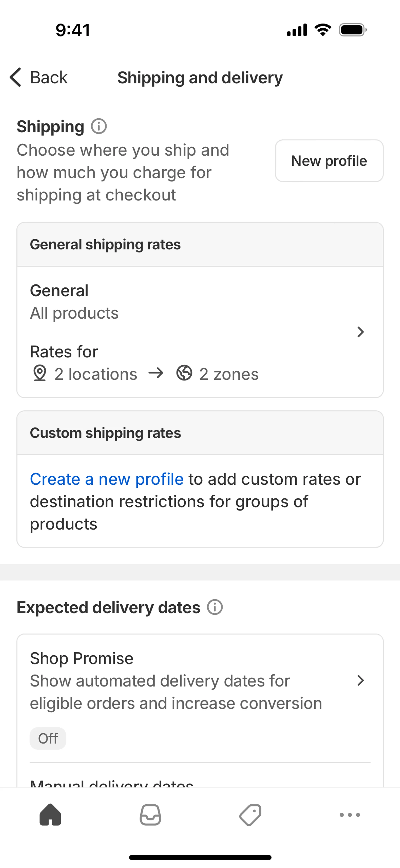Tap Custom shipping rates header
The height and width of the screenshot is (868, 400).
105,433
